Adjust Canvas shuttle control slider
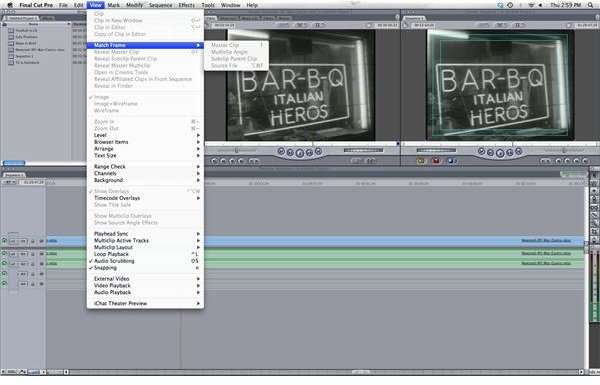The height and width of the screenshot is (385, 600). [564, 150]
